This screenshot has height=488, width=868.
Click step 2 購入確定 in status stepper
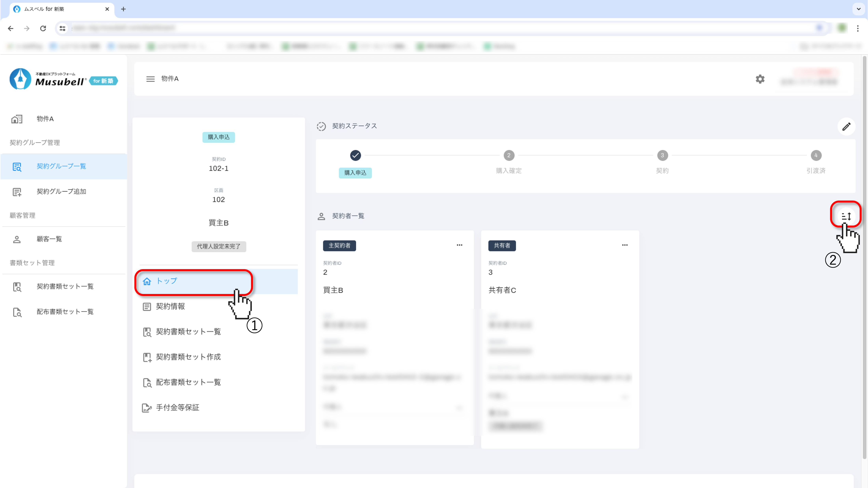[509, 155]
